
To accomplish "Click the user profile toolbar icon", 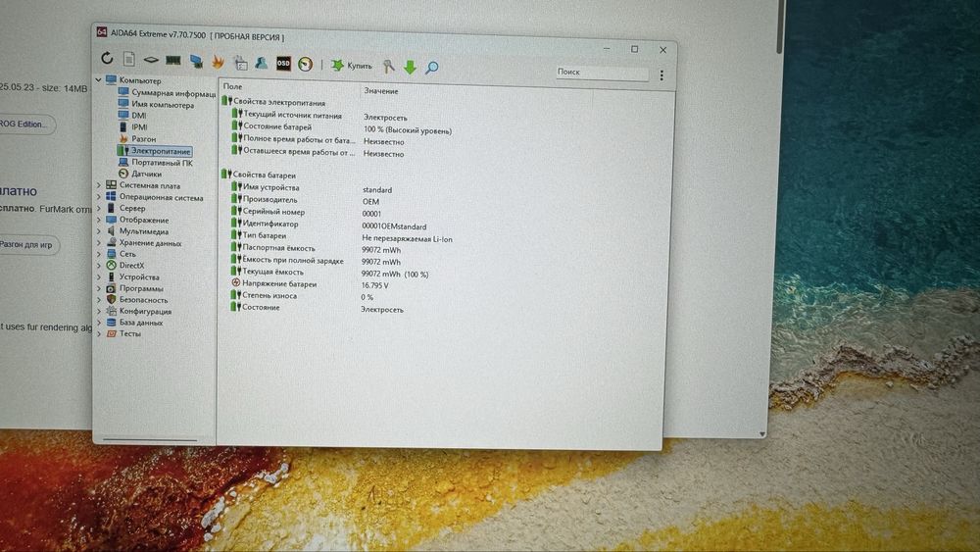I will click(x=262, y=63).
